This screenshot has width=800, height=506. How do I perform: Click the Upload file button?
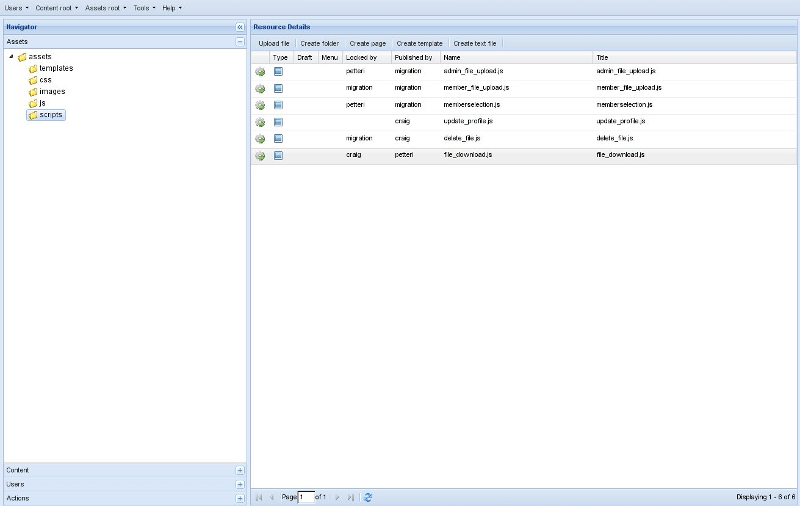(x=274, y=44)
